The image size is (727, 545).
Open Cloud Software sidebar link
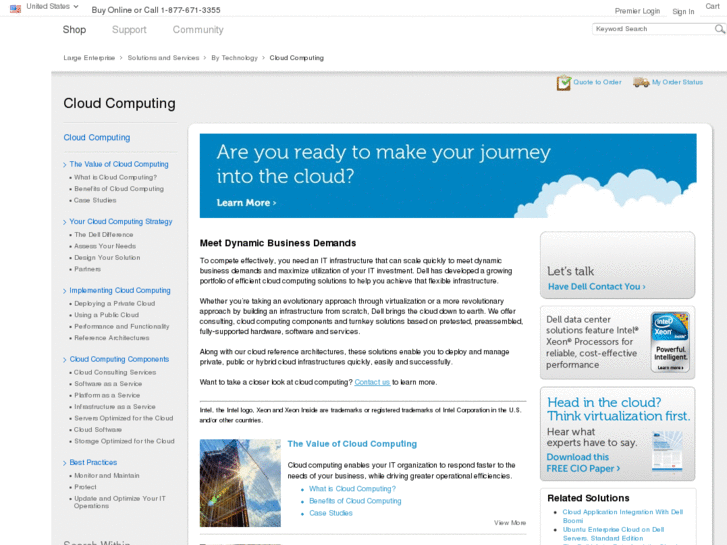[98, 430]
